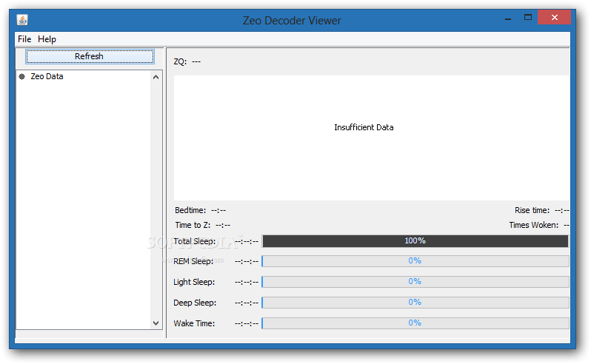This screenshot has width=591, height=364.
Task: Open the Help menu
Action: (47, 39)
